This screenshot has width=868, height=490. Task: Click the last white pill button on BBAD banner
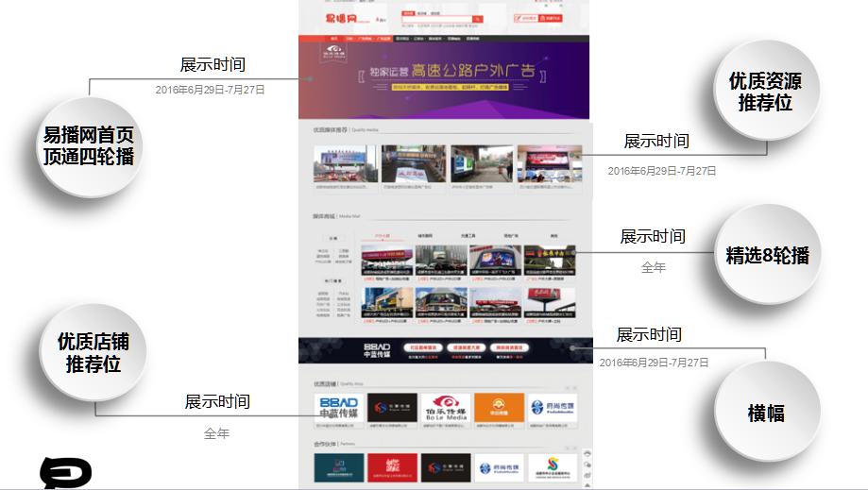coord(509,347)
